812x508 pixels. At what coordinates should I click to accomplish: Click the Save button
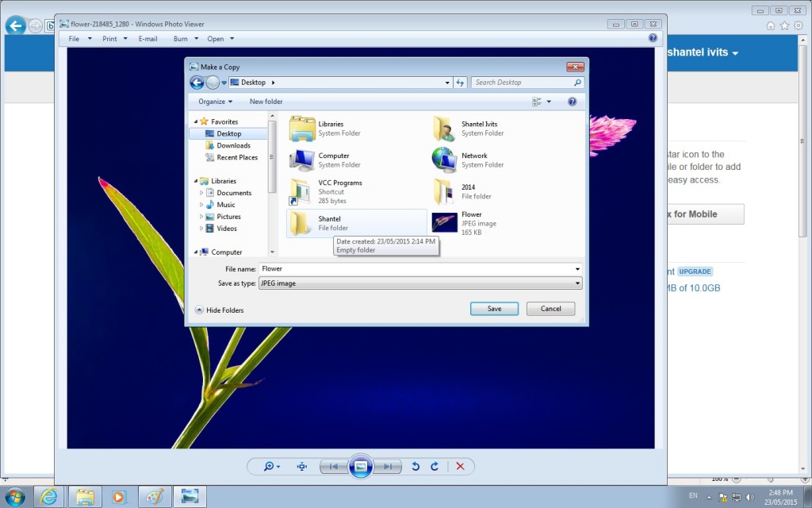[x=494, y=309]
